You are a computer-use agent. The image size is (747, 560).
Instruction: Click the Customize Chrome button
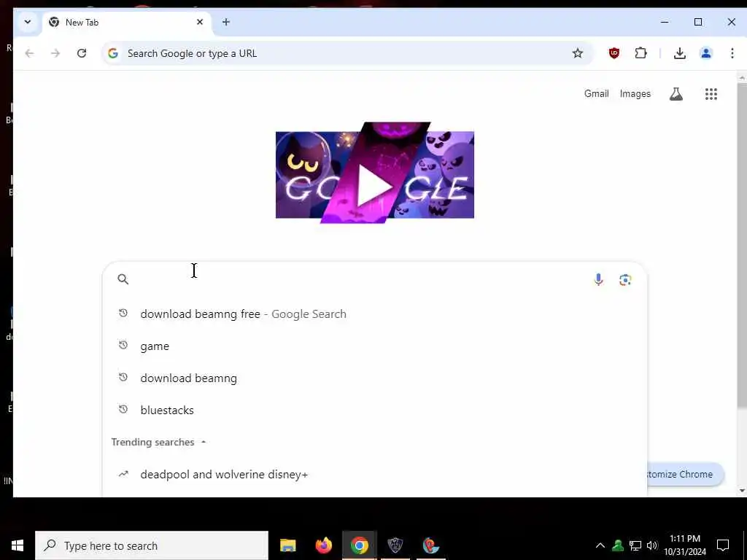[x=685, y=474]
